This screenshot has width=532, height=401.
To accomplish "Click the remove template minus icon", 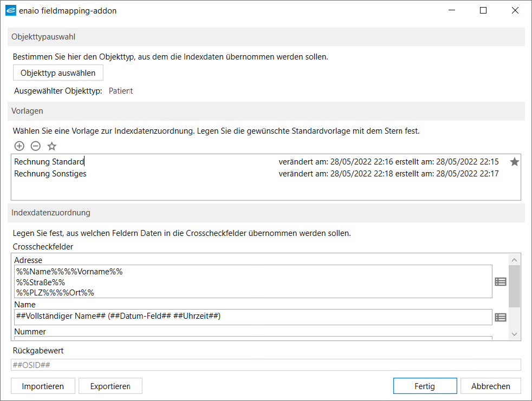I will pos(35,146).
